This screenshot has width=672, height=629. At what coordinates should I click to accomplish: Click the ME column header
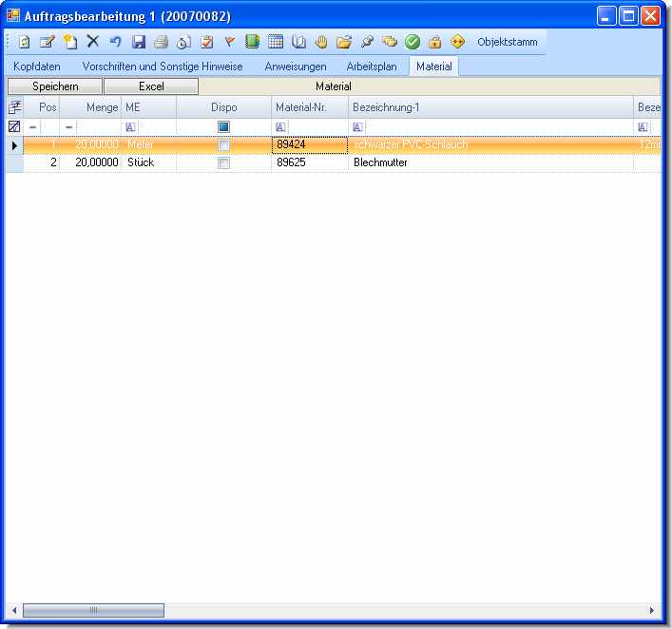(149, 107)
